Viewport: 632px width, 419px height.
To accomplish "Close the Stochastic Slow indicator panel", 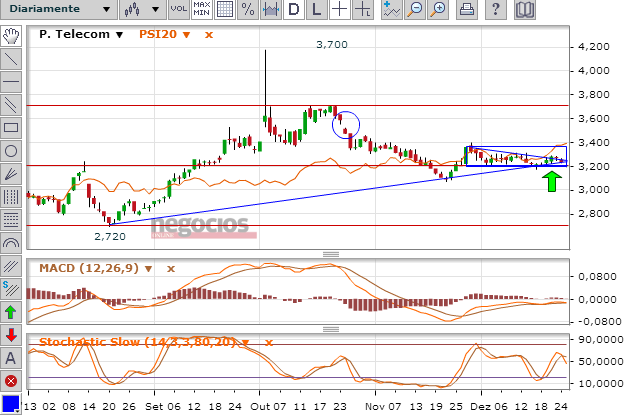I will 268,342.
